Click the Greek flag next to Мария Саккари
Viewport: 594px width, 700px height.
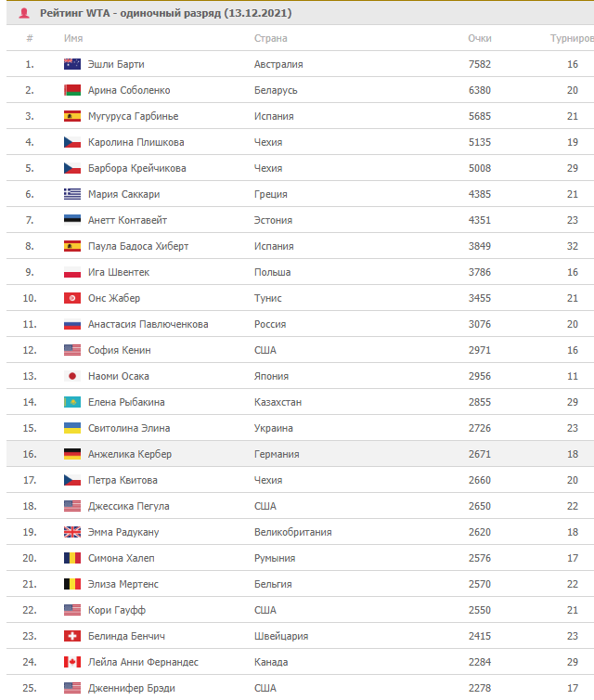point(72,194)
